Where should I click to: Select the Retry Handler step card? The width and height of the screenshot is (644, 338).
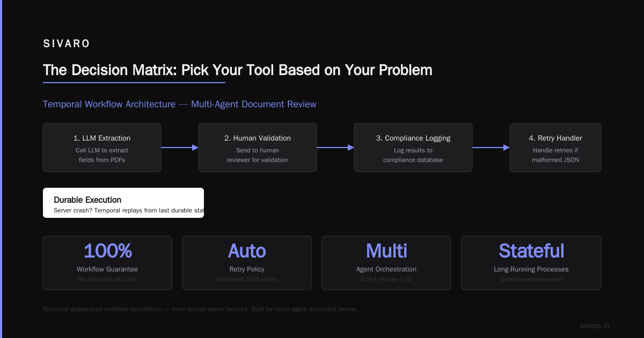pos(555,148)
